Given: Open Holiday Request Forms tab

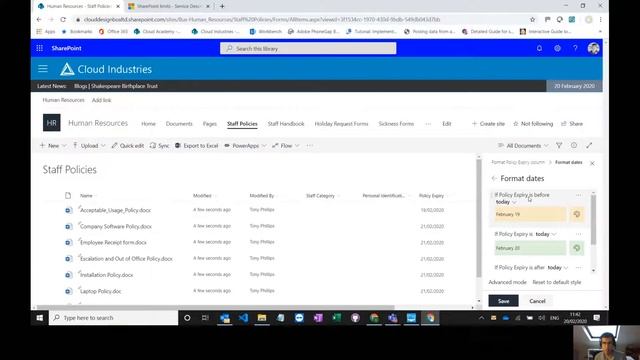Looking at the screenshot, I should 341,124.
